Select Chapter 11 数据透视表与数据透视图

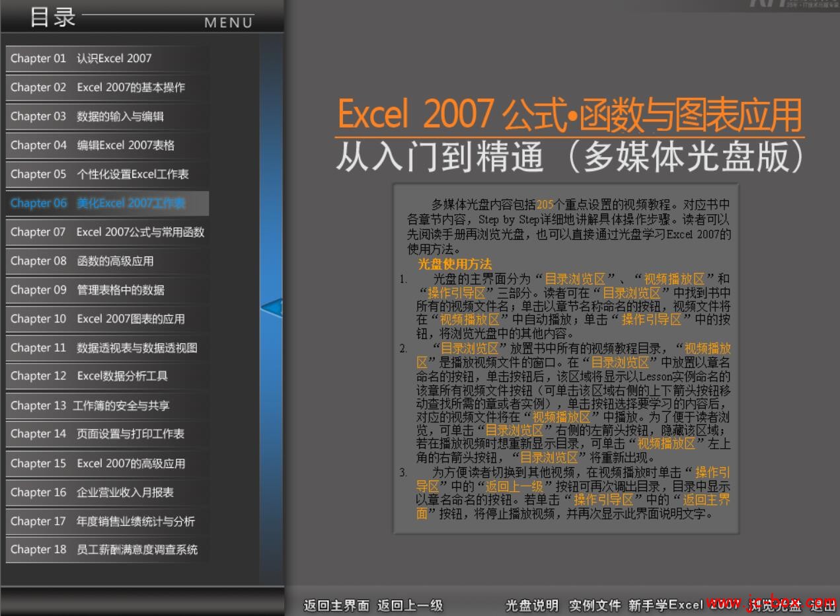point(107,348)
